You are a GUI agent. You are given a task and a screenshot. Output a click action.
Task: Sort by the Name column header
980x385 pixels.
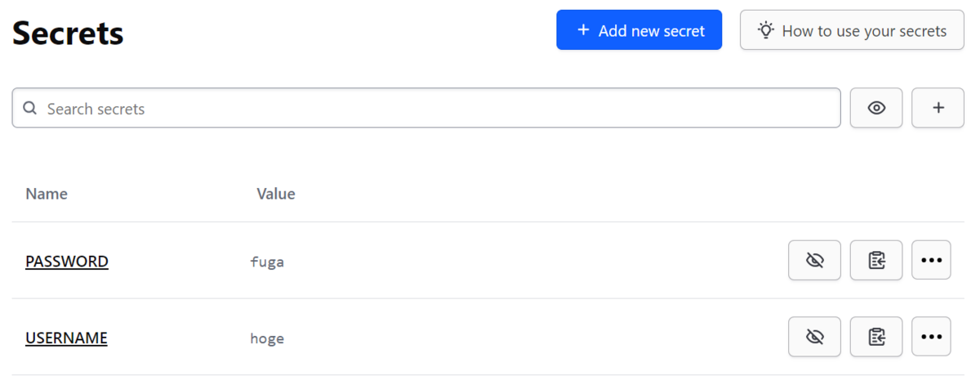(47, 194)
